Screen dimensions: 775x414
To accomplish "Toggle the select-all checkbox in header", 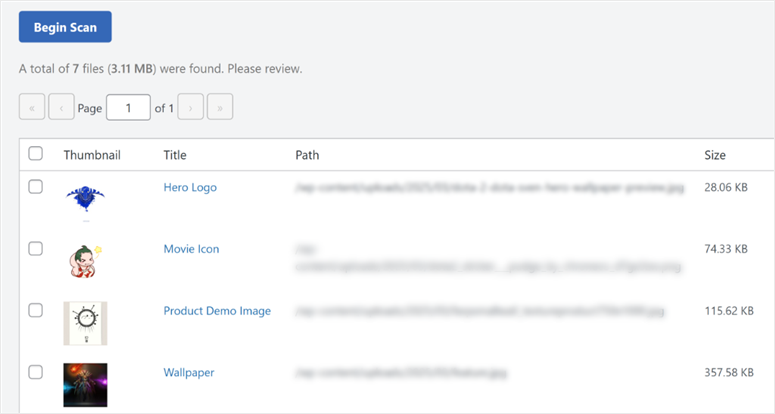I will 36,154.
